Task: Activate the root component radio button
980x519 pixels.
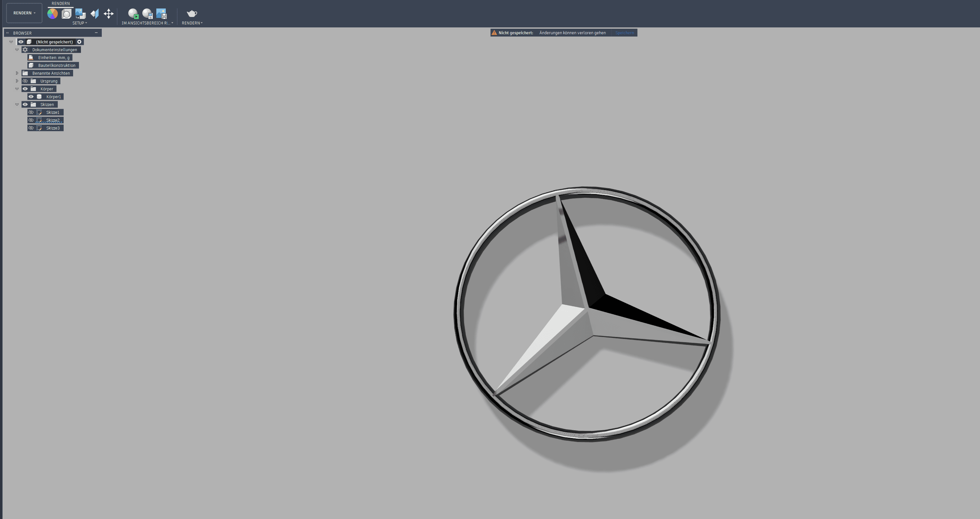Action: (x=80, y=42)
